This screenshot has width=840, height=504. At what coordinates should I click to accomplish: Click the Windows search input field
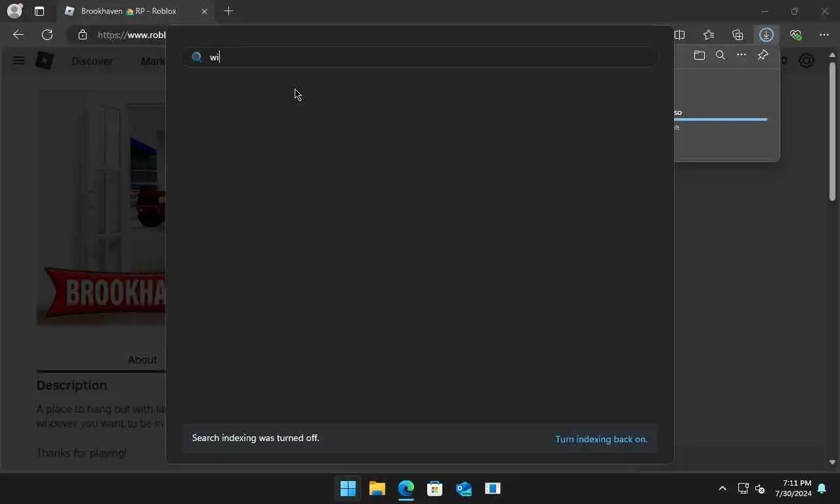tap(420, 57)
